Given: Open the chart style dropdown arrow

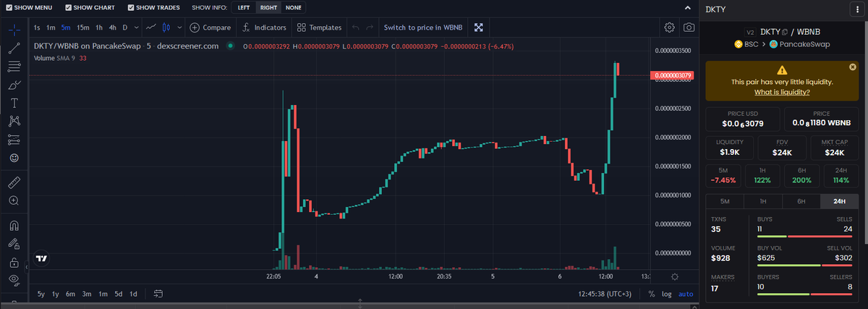Looking at the screenshot, I should click(x=179, y=27).
